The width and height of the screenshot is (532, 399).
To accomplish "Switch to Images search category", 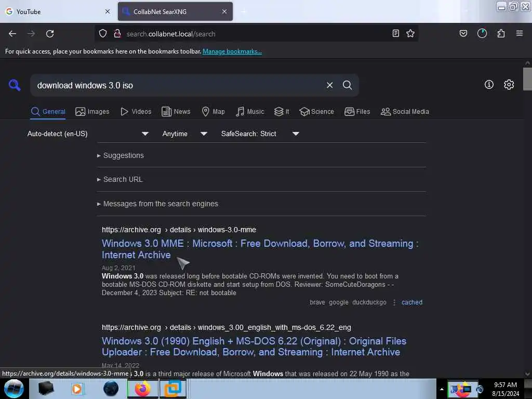I will [92, 112].
